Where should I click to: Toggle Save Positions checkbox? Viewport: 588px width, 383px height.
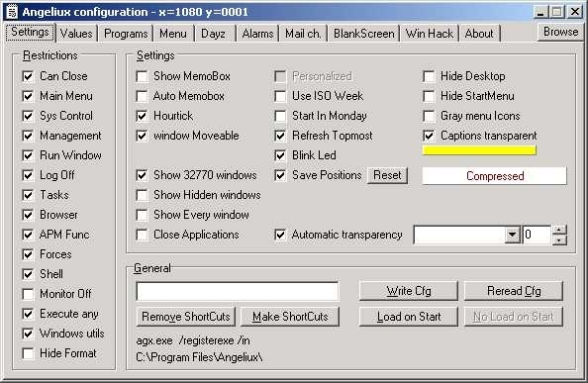tap(280, 175)
